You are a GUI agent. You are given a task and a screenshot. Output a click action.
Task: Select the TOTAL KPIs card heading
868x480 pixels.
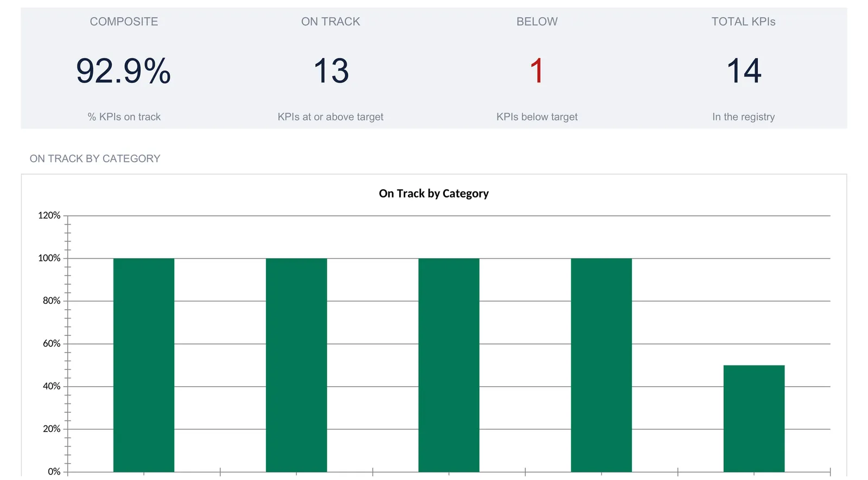click(743, 22)
